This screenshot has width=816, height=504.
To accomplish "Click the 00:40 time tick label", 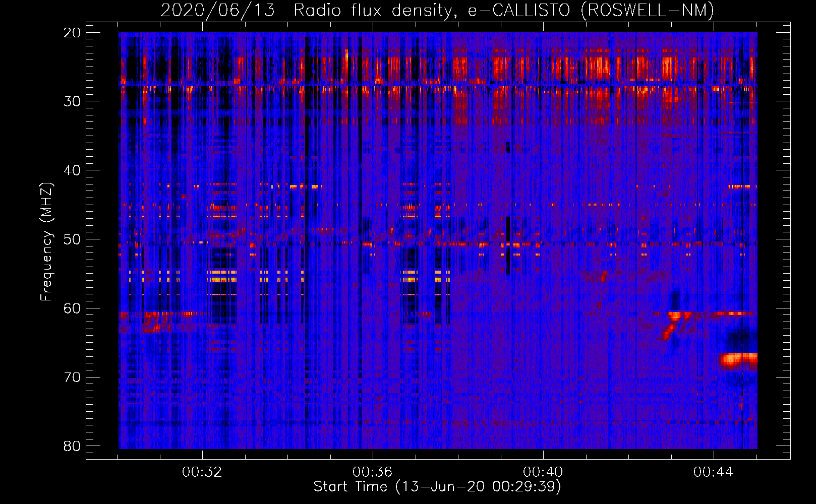I will point(543,472).
